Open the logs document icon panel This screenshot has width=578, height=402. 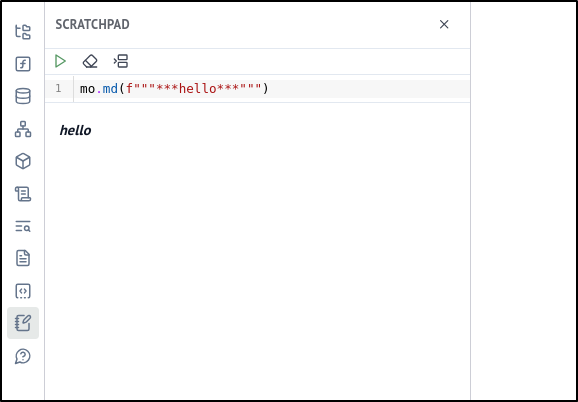(x=23, y=258)
